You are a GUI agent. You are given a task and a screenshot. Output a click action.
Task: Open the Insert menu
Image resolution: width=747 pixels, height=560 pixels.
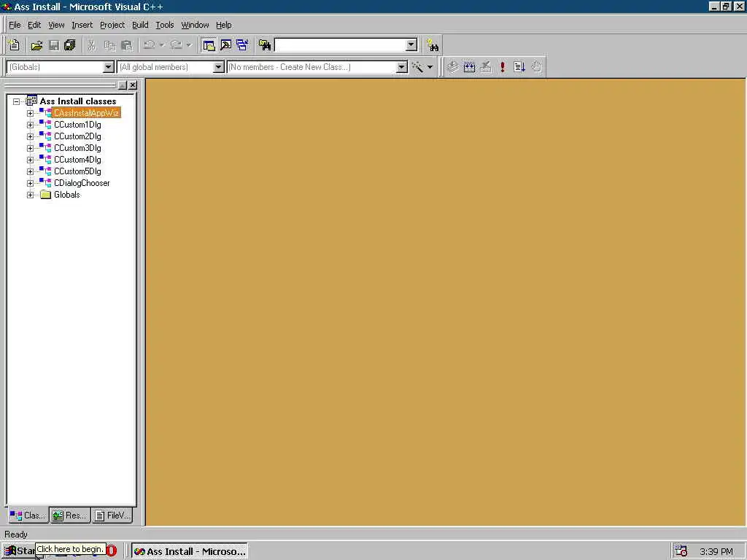click(x=82, y=25)
